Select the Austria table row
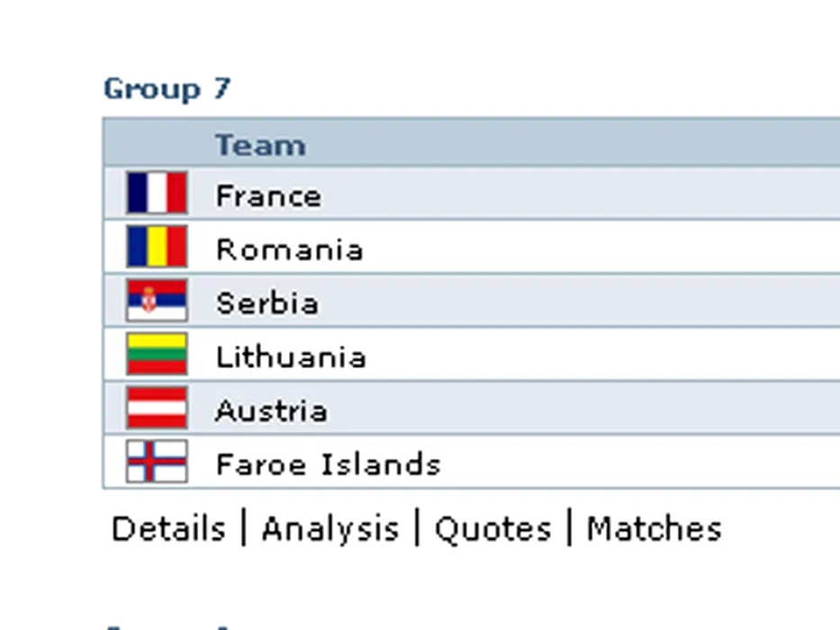This screenshot has height=630, width=840. pos(472,408)
